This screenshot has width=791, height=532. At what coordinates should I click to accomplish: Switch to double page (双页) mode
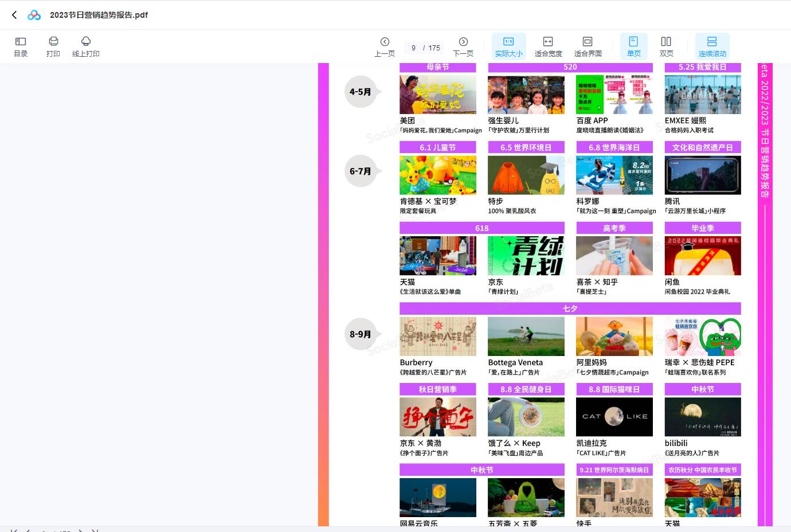coord(666,46)
